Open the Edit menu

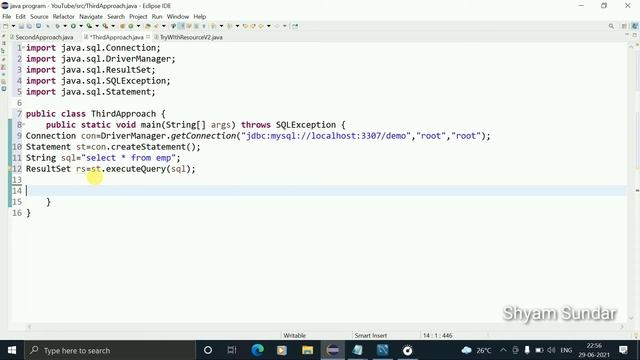tap(20, 16)
